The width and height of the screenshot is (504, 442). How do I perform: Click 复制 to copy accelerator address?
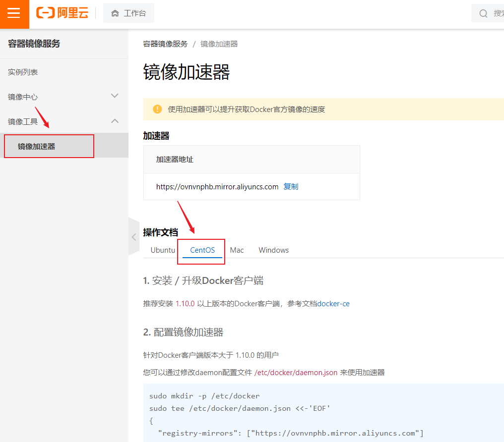[291, 186]
